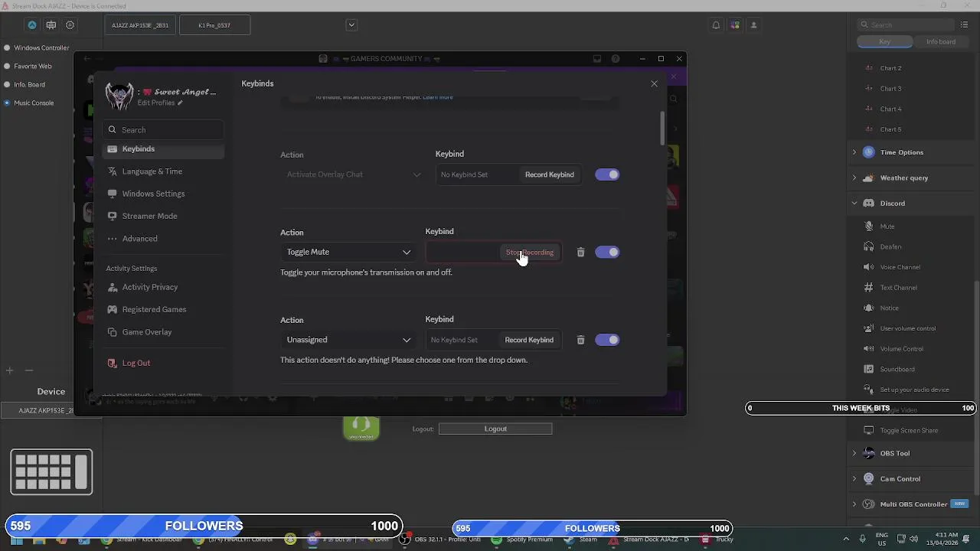Viewport: 980px width, 551px height.
Task: Click the device keypad layout thumbnail
Action: coord(51,471)
